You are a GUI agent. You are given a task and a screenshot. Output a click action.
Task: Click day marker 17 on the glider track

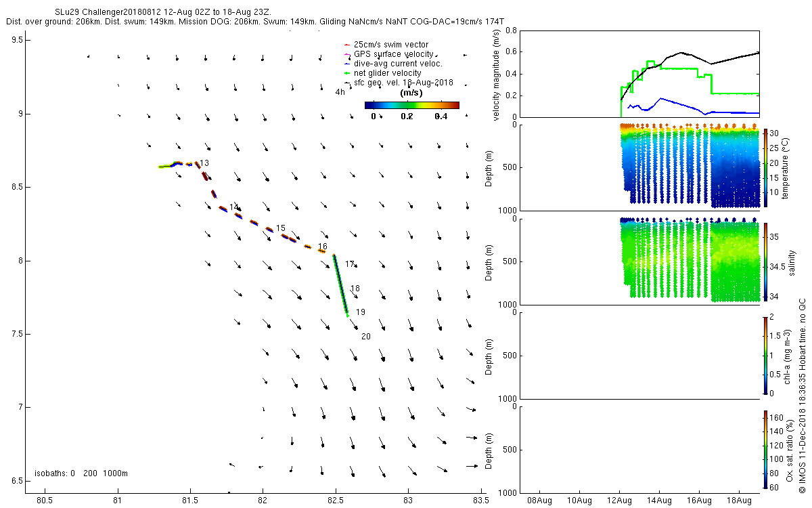point(350,264)
